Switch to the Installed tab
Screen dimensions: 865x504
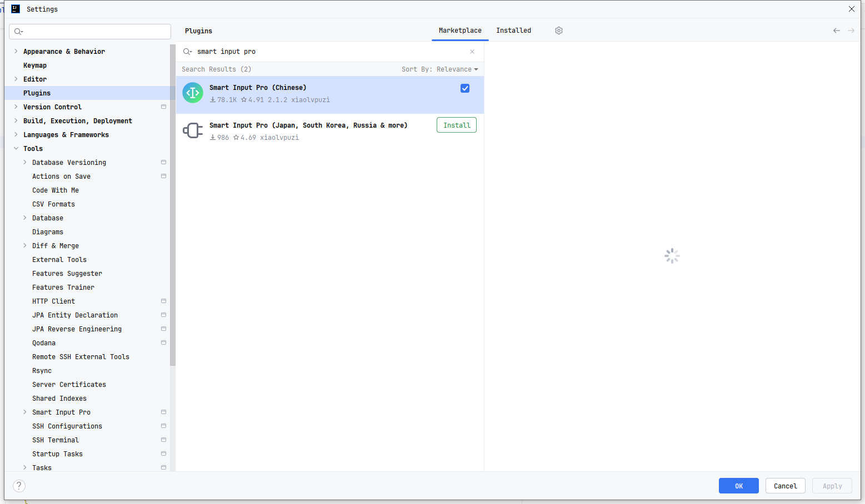(x=513, y=31)
